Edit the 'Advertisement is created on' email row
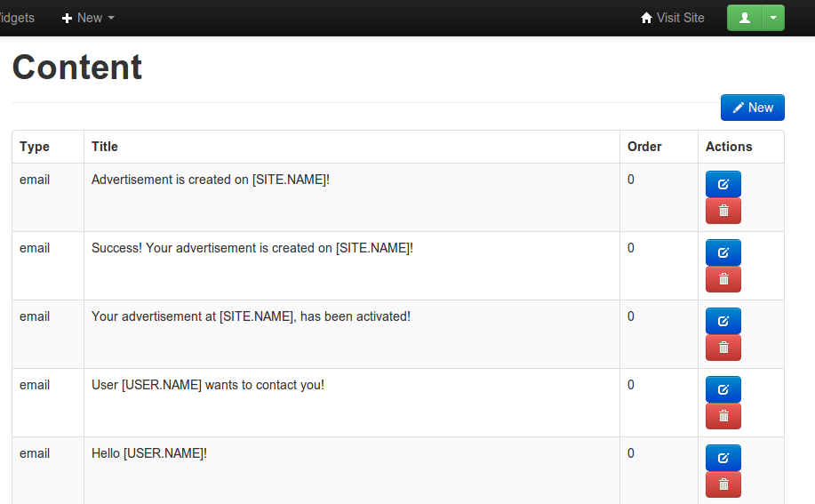 pos(723,184)
